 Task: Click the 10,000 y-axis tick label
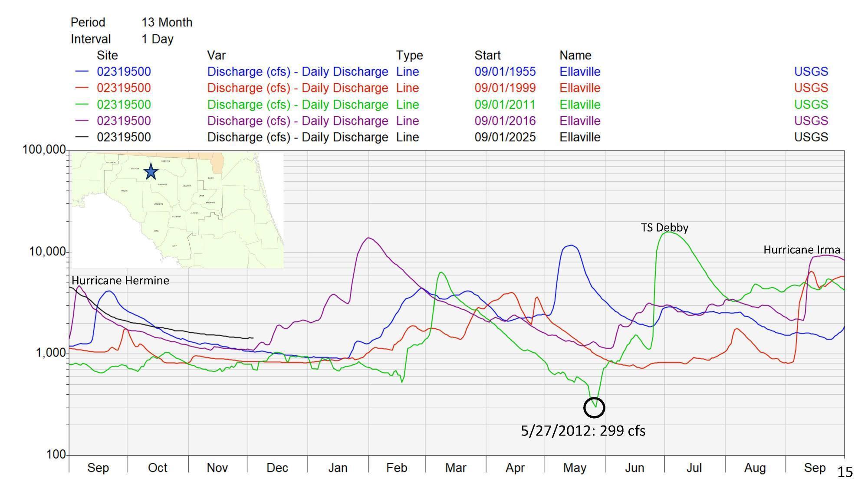pos(47,252)
